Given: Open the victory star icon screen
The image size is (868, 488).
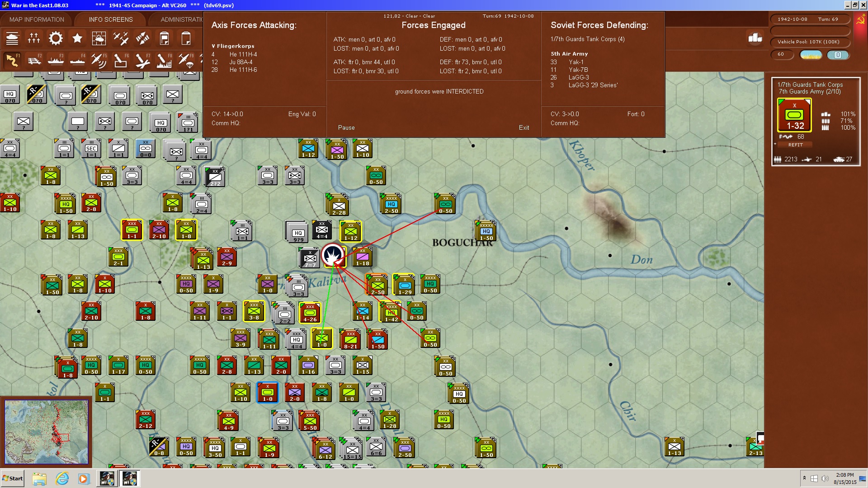Looking at the screenshot, I should (x=77, y=38).
